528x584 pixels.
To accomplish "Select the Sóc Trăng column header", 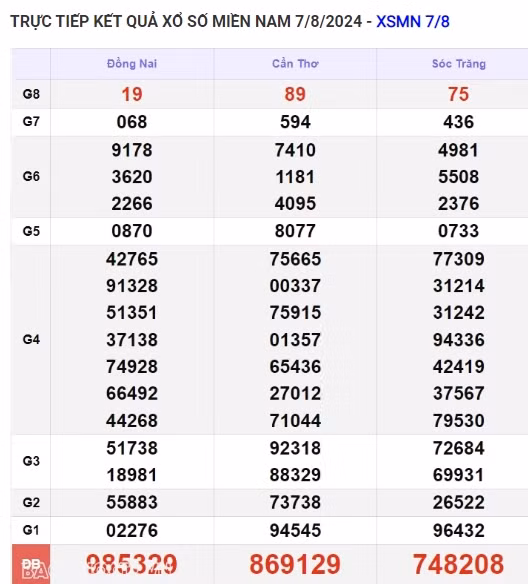I will 459,64.
